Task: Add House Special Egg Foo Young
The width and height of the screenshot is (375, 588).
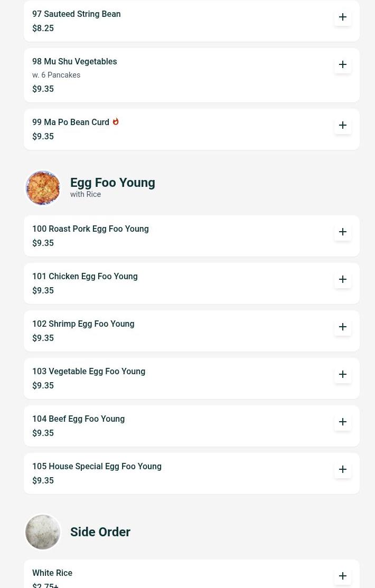Action: (343, 469)
